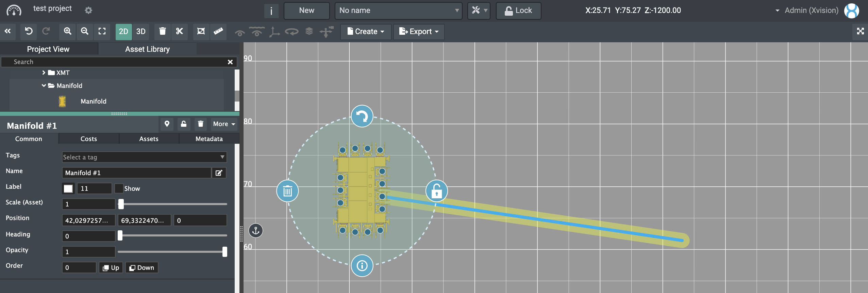Click the Lock button in header
Viewport: 868px width, 293px height.
[x=518, y=11]
